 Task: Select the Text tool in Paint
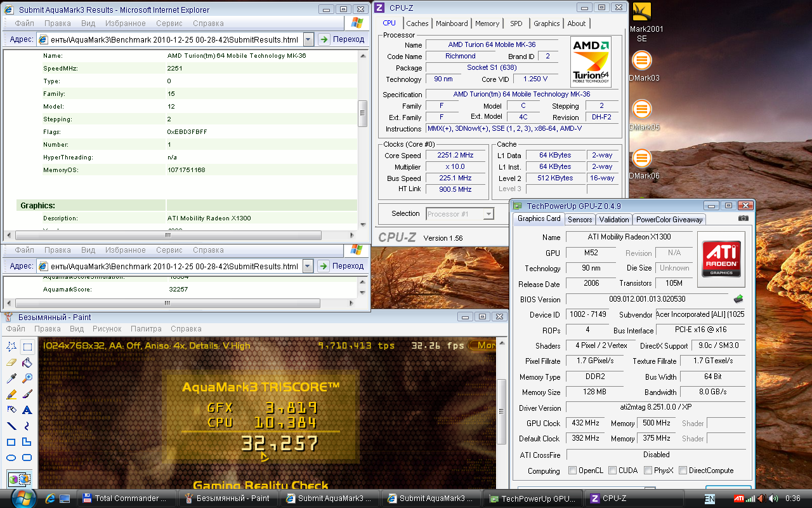27,410
